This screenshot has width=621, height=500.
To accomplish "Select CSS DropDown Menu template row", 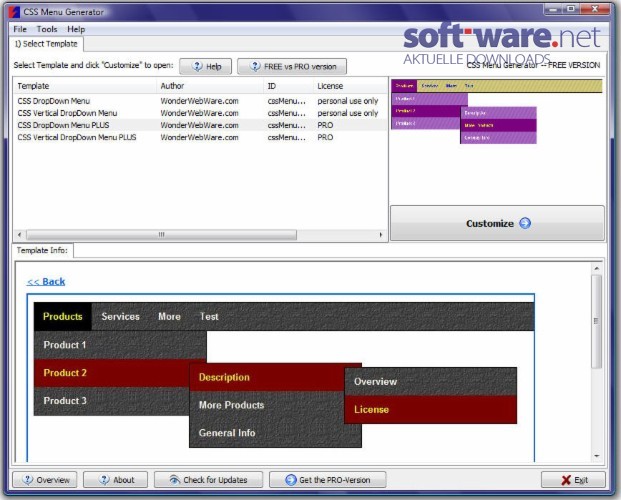I will [x=200, y=101].
